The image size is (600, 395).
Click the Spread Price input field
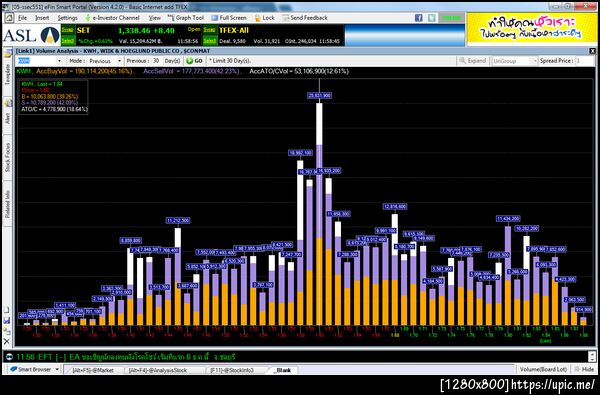584,61
